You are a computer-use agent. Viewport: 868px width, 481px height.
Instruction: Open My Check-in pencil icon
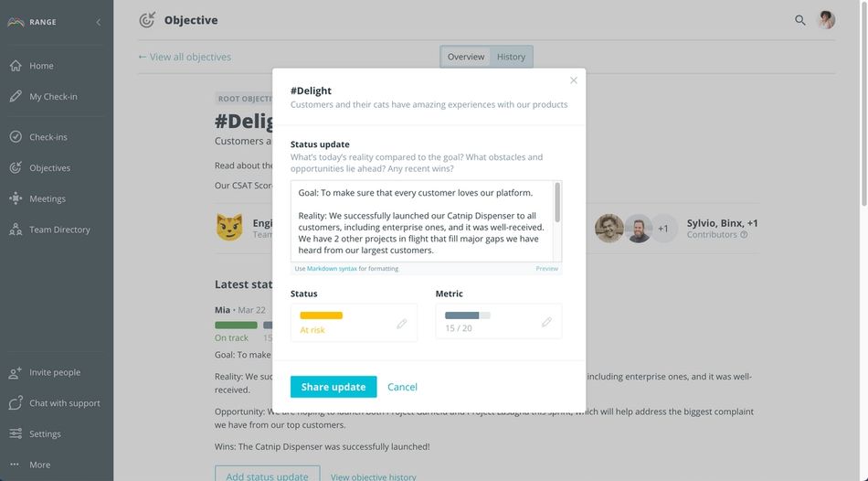coord(16,96)
